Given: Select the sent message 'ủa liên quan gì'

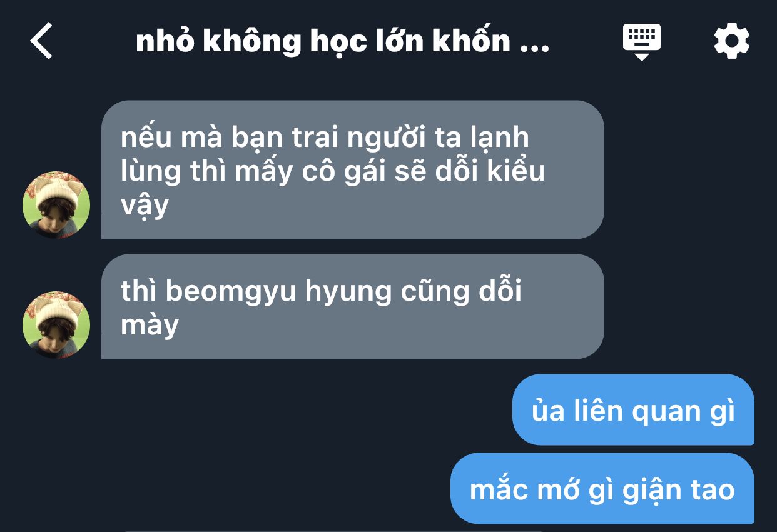Looking at the screenshot, I should point(633,410).
